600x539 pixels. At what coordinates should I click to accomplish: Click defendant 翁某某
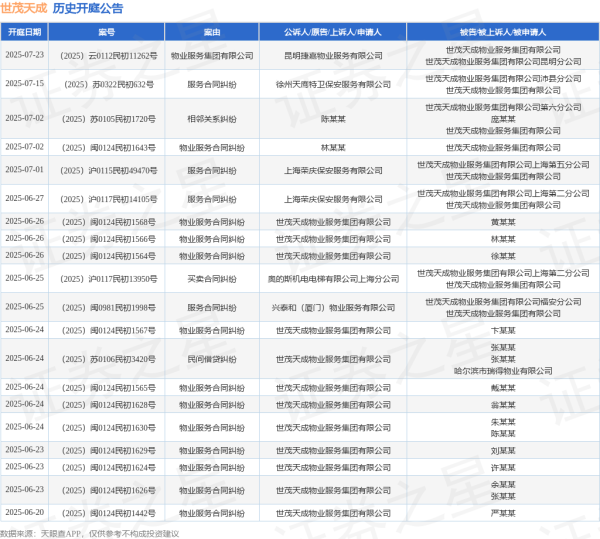(503, 405)
